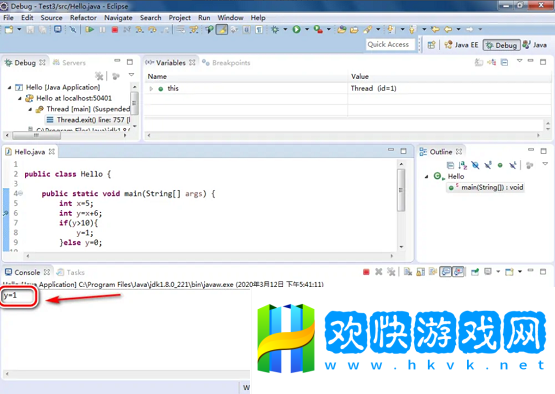This screenshot has height=394, width=555.
Task: Open the Run launch dropdown arrow
Action: (x=307, y=29)
